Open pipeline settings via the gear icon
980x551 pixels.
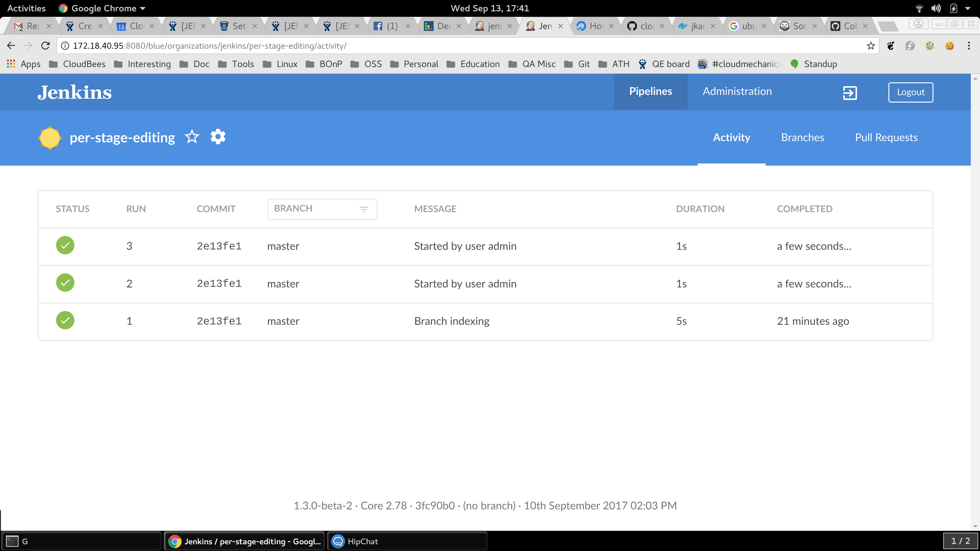click(x=218, y=137)
